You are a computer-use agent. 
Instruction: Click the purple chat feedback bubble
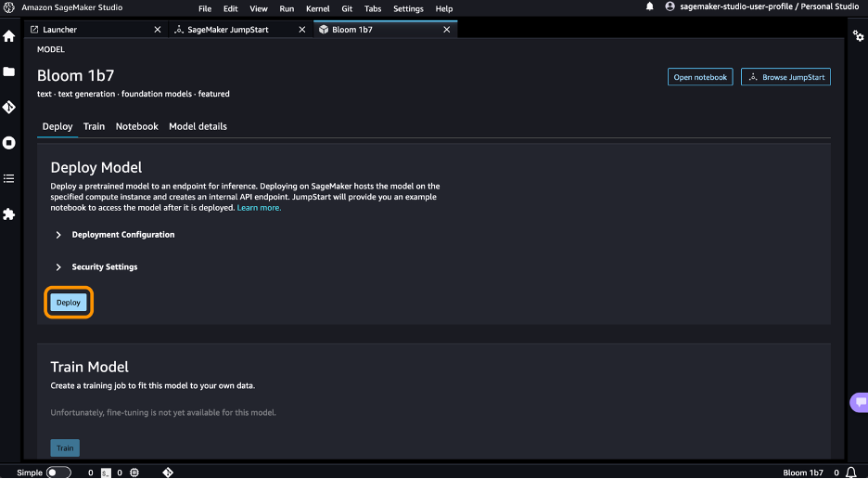[x=859, y=403]
